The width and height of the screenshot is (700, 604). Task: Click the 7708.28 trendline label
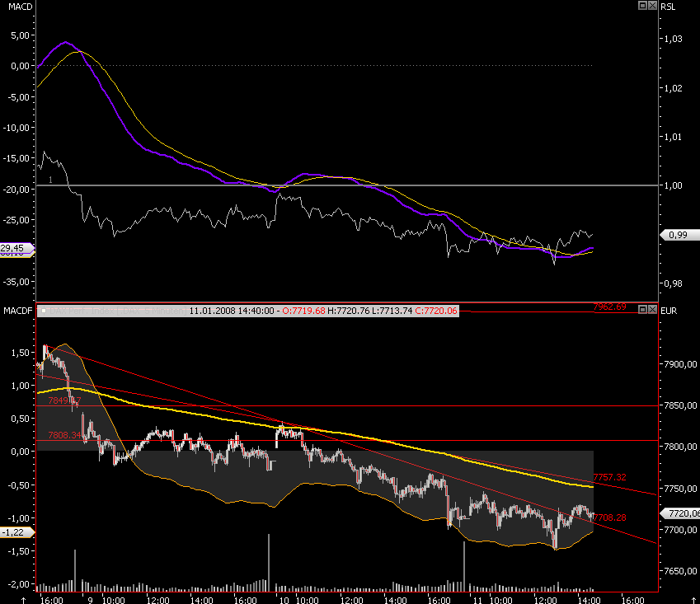[x=609, y=517]
